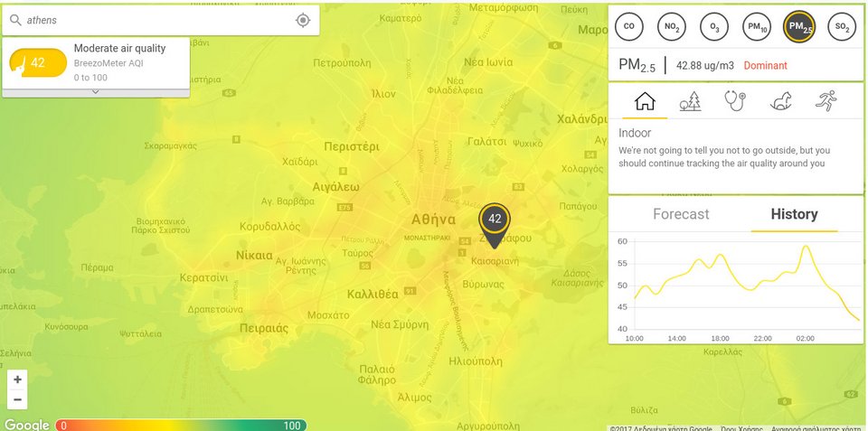Image resolution: width=868 pixels, height=431 pixels.
Task: Click the Κορυδαλλός label on map
Action: 270,226
